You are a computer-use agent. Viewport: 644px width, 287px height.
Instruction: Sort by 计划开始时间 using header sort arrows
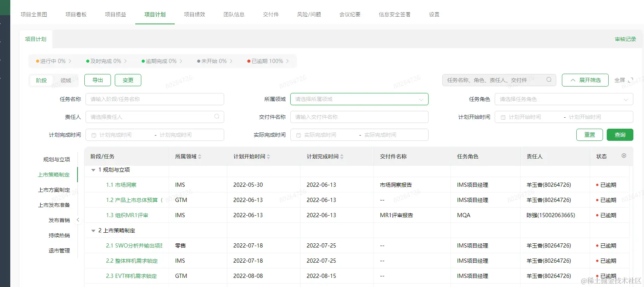pos(269,156)
